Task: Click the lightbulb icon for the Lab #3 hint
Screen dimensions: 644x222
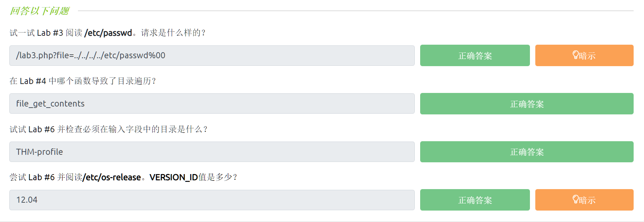Action: [576, 55]
